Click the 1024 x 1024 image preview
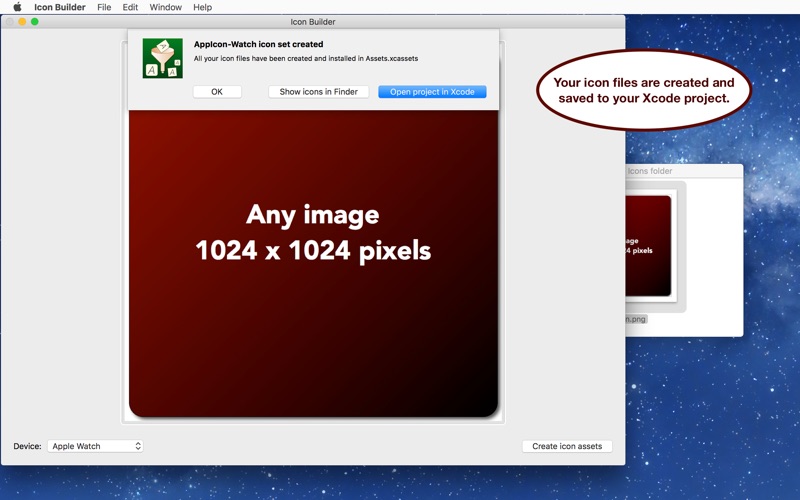Screen dimensions: 800x500 313,262
